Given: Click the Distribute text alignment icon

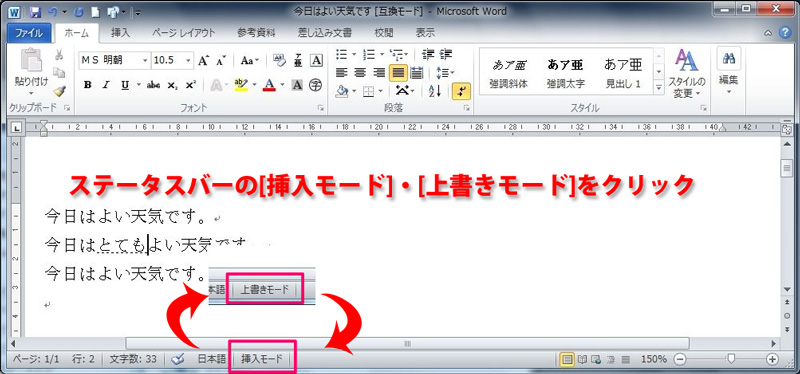Looking at the screenshot, I should 416,72.
